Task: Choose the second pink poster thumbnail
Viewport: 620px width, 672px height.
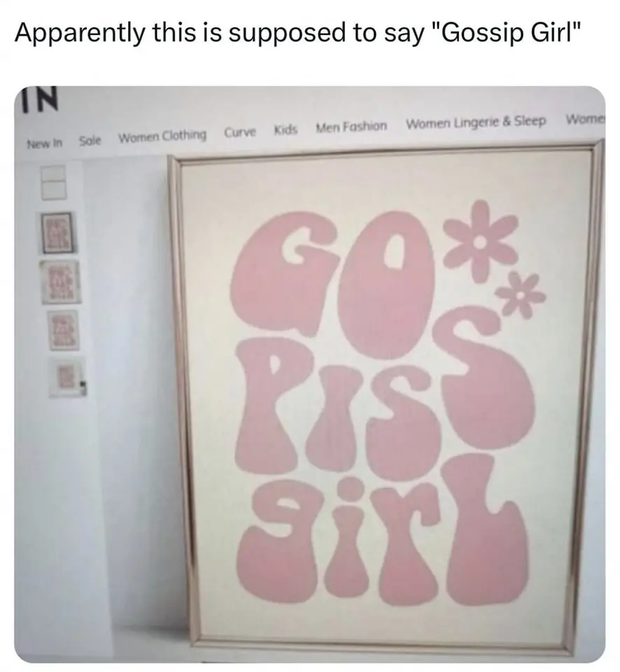Action: point(60,281)
